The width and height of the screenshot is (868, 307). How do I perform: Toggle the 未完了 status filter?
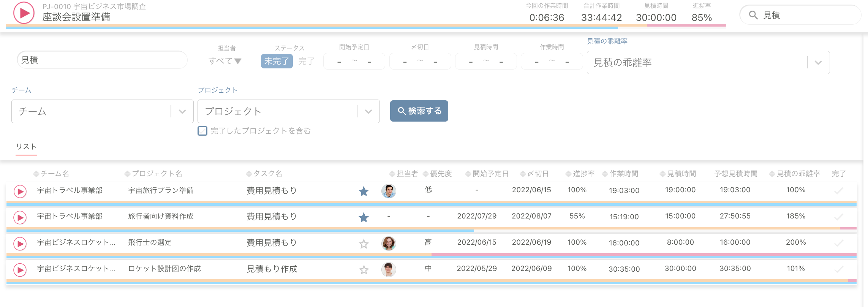(277, 61)
